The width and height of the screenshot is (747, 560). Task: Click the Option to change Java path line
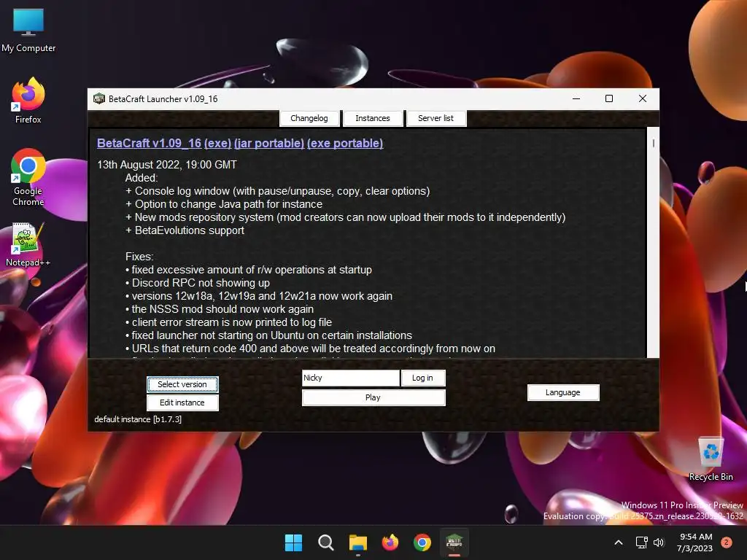click(x=224, y=204)
